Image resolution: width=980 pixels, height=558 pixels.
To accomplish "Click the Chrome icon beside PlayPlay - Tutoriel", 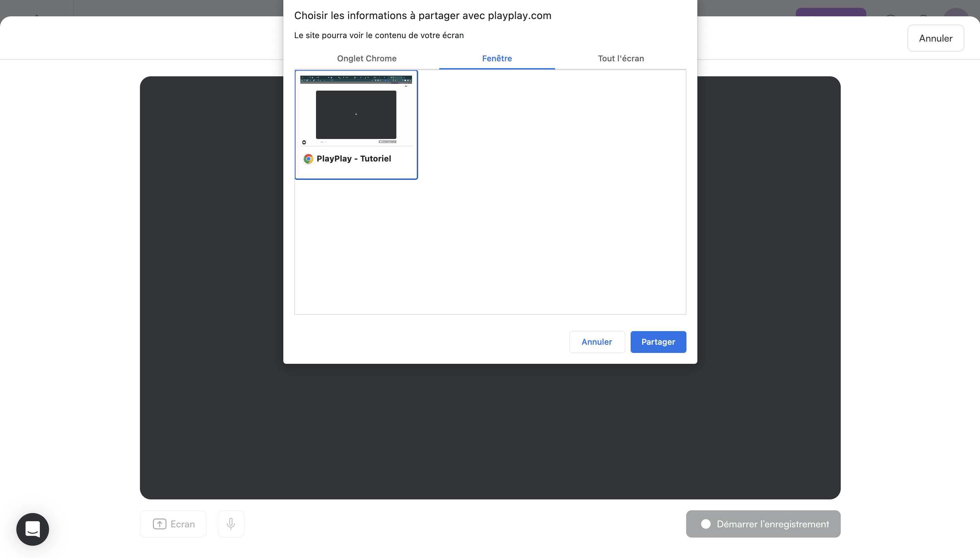I will coord(308,159).
